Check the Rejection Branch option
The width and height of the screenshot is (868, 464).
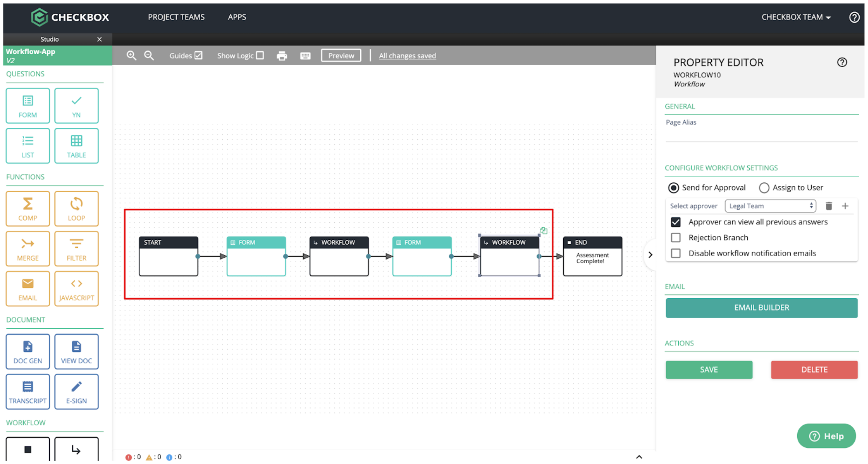(676, 238)
